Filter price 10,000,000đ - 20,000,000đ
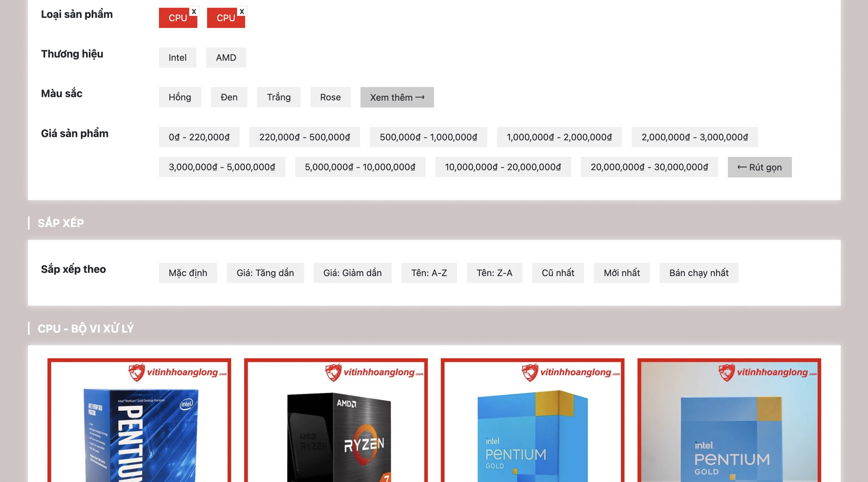 point(503,167)
